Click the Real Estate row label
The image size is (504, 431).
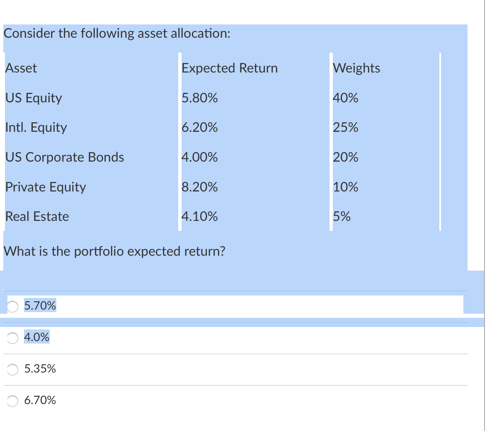[x=37, y=216]
